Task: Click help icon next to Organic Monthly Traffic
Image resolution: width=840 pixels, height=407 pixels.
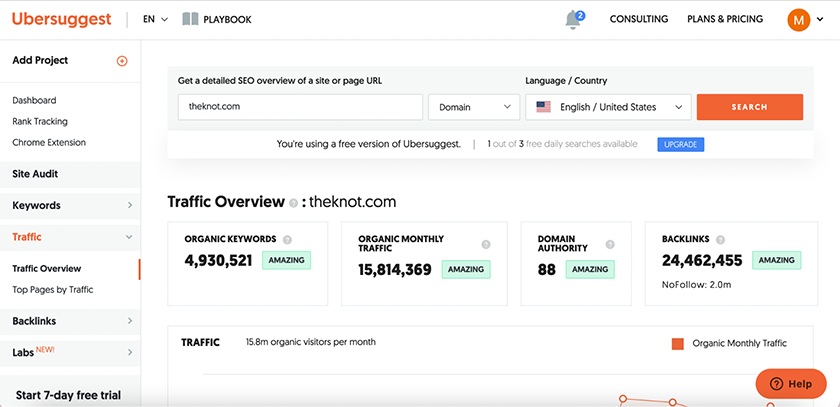Action: [486, 244]
